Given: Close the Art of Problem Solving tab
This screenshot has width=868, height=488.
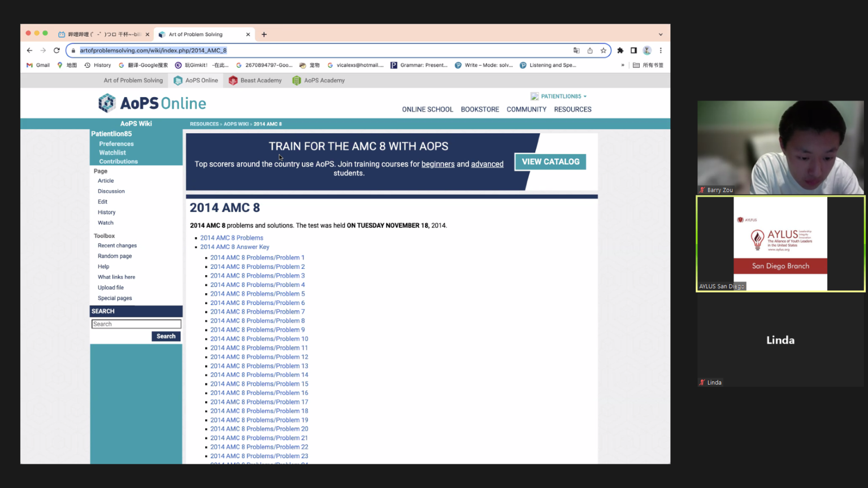Looking at the screenshot, I should tap(248, 34).
